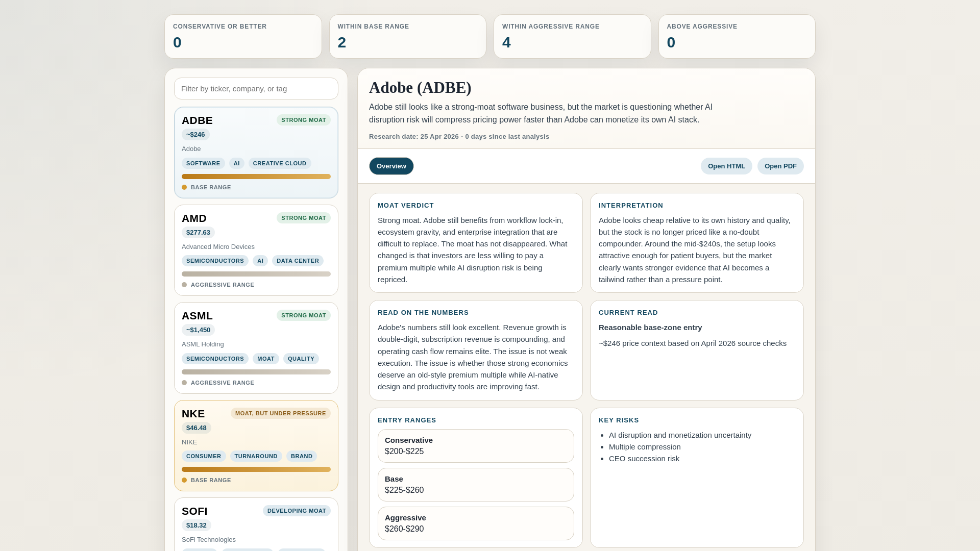Click the READ ON THE NUMBERS heading
This screenshot has height=551, width=980.
point(423,313)
